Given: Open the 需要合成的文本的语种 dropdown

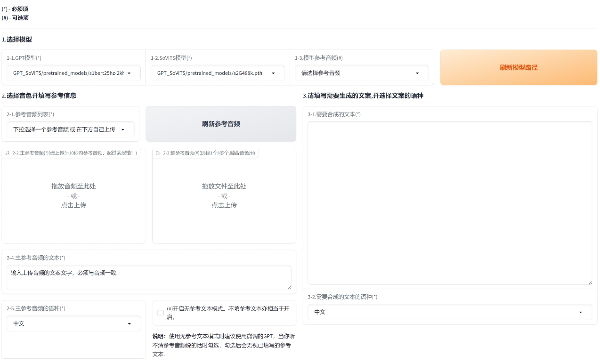Looking at the screenshot, I should (449, 312).
